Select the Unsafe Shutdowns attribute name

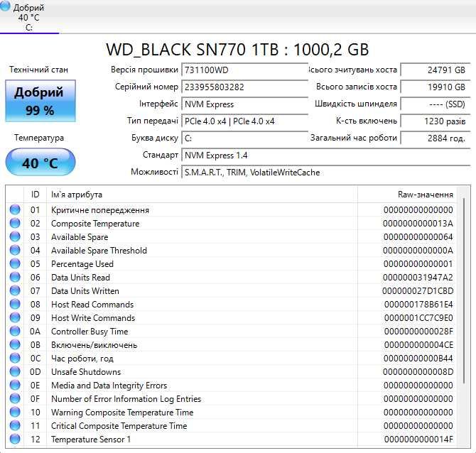(x=86, y=372)
